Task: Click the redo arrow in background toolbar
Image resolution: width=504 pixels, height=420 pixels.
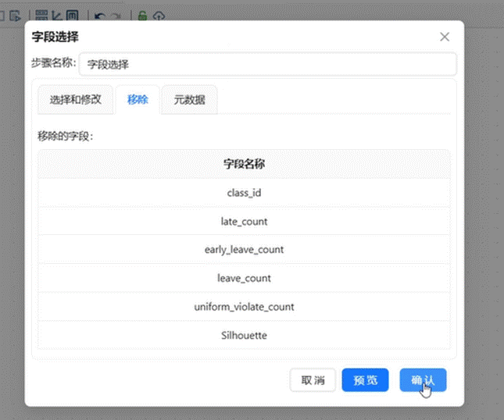Action: coord(116,16)
